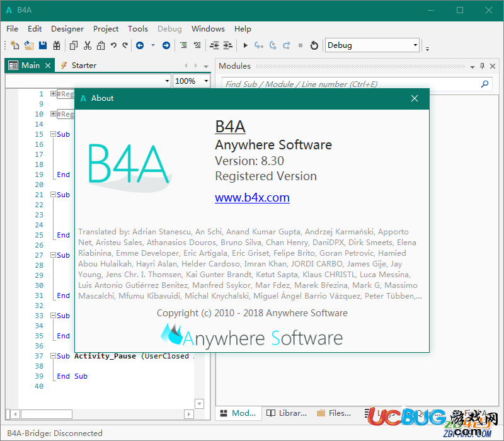Pin the Modules panel with pushpin icon
The image size is (504, 441).
pos(482,66)
